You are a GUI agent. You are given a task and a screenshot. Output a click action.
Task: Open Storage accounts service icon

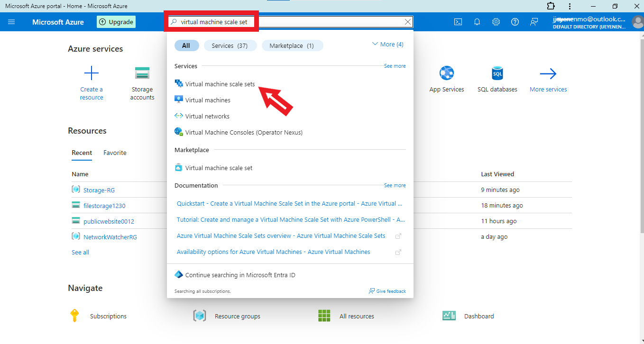142,73
